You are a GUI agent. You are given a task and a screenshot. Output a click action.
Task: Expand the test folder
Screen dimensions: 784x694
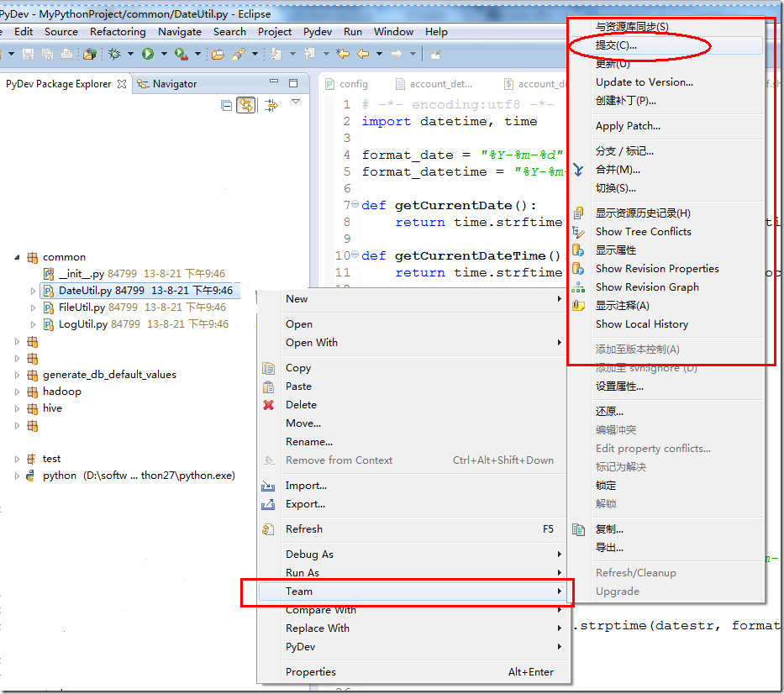[x=17, y=459]
